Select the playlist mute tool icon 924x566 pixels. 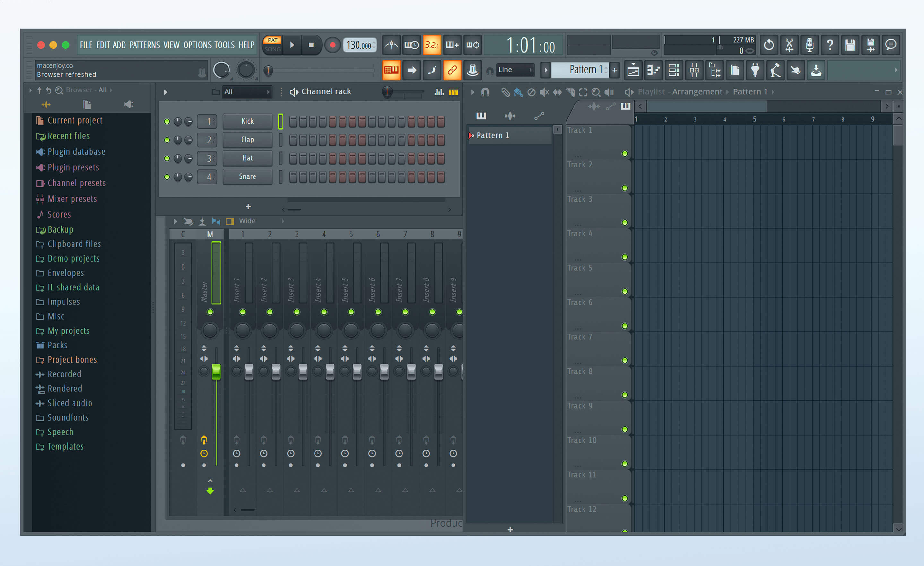tap(544, 92)
